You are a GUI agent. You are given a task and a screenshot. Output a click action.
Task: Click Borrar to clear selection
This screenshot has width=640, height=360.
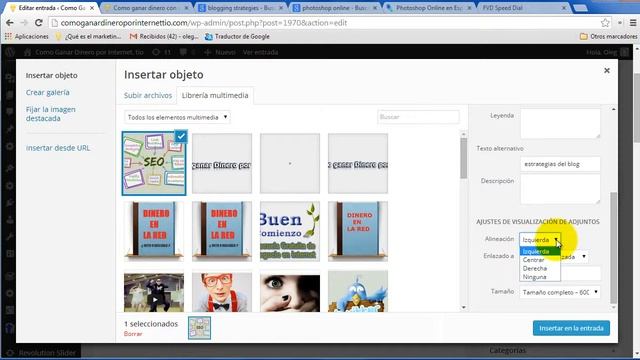click(x=133, y=334)
